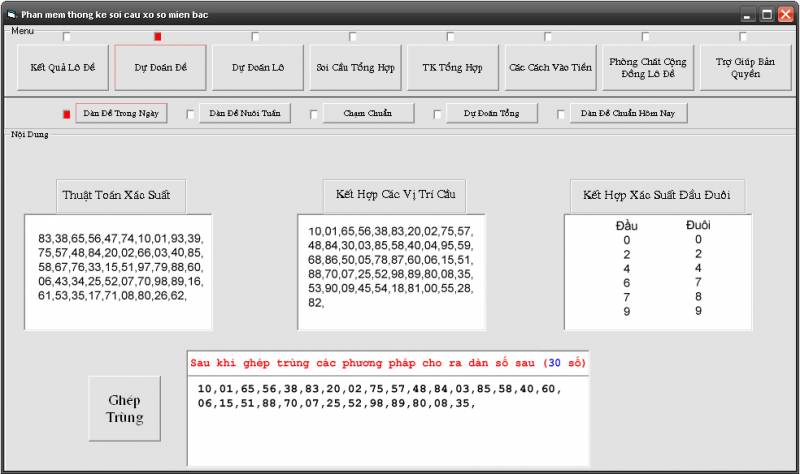Click the app icon in title bar
Viewport: 800px width, 474px height.
[11, 14]
